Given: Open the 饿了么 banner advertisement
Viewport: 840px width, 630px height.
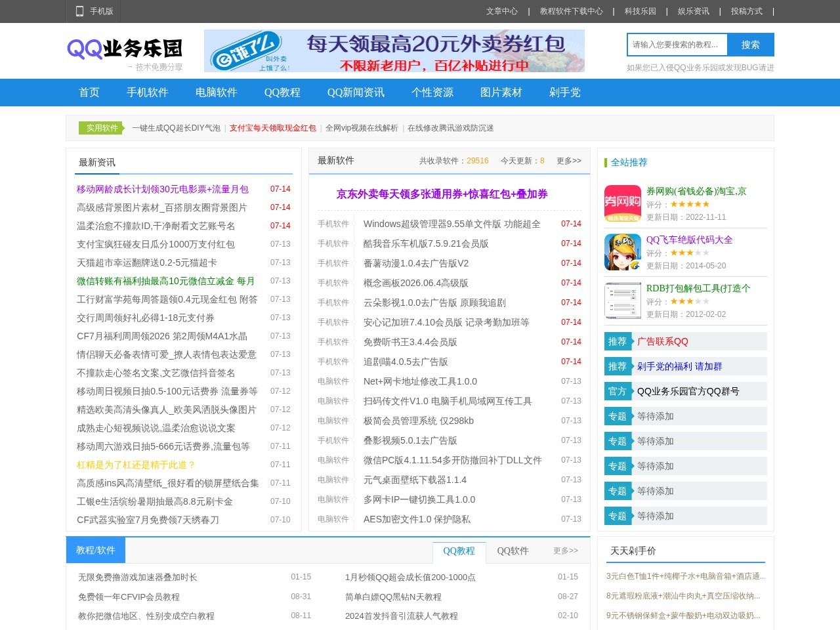Looking at the screenshot, I should point(394,51).
